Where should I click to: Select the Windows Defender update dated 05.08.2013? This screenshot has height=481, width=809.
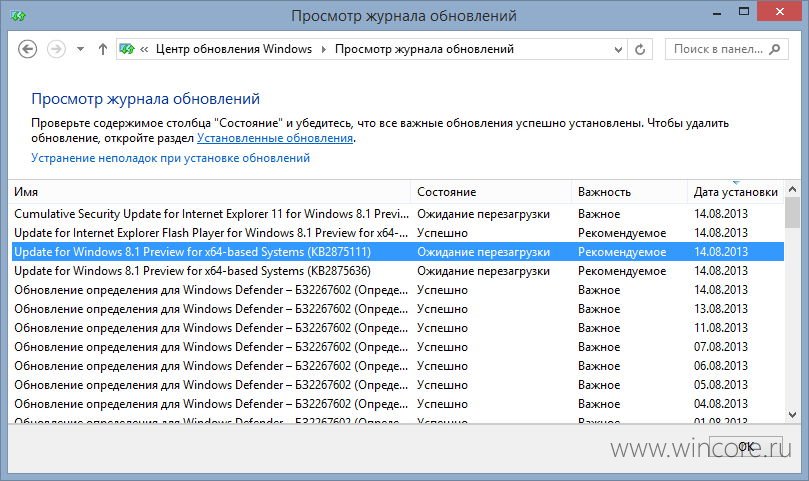[397, 385]
